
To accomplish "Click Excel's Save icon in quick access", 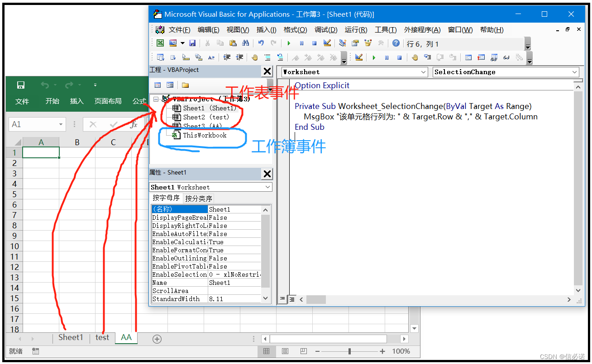I will point(20,85).
